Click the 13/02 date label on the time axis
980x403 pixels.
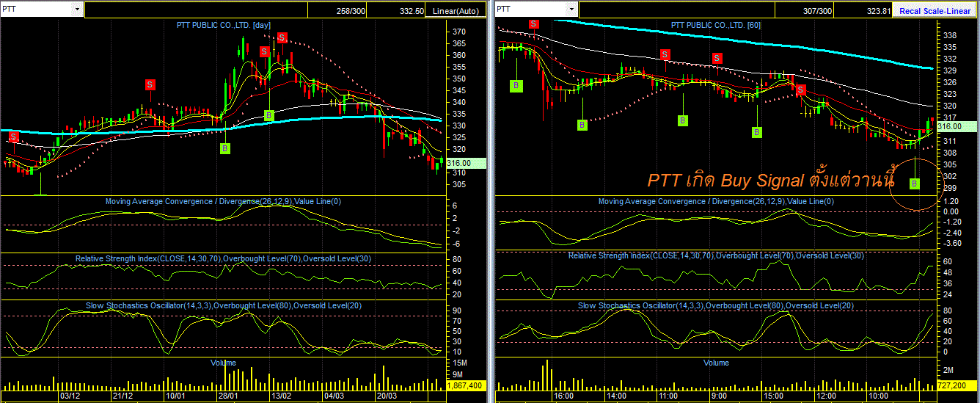coord(281,396)
